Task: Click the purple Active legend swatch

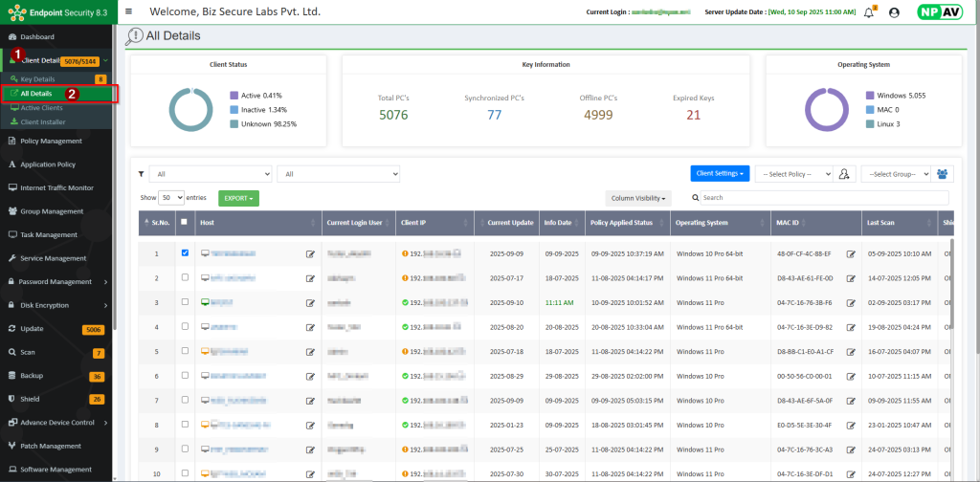Action: pos(234,96)
